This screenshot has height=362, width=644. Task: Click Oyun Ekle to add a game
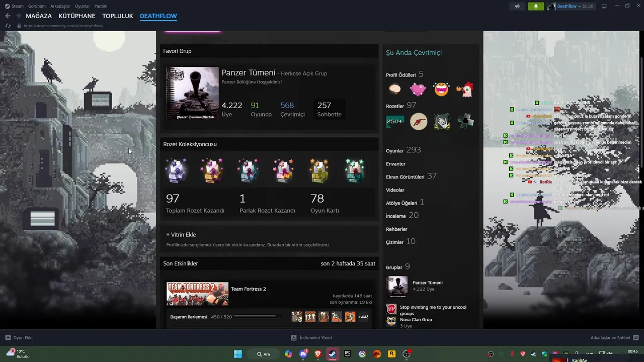click(19, 338)
